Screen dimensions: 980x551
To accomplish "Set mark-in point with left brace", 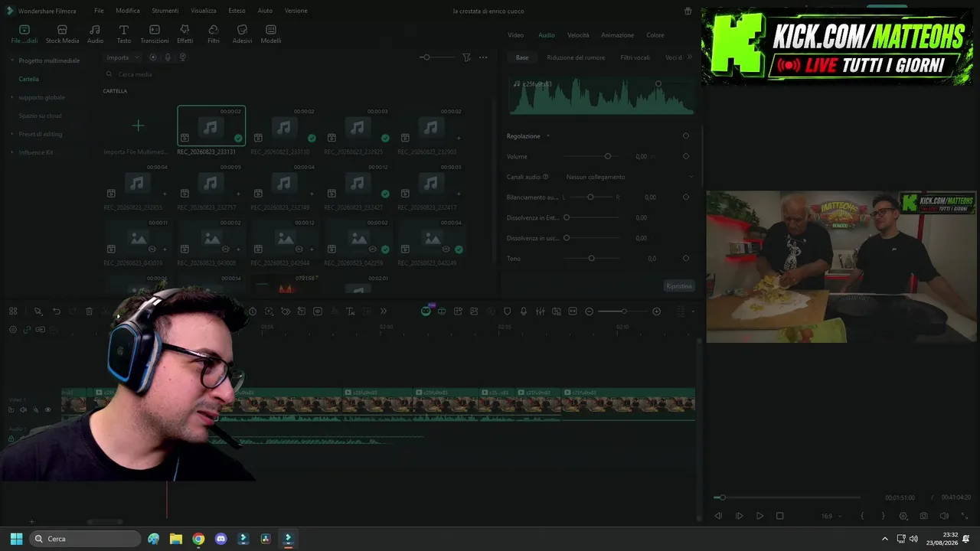I will [x=862, y=516].
